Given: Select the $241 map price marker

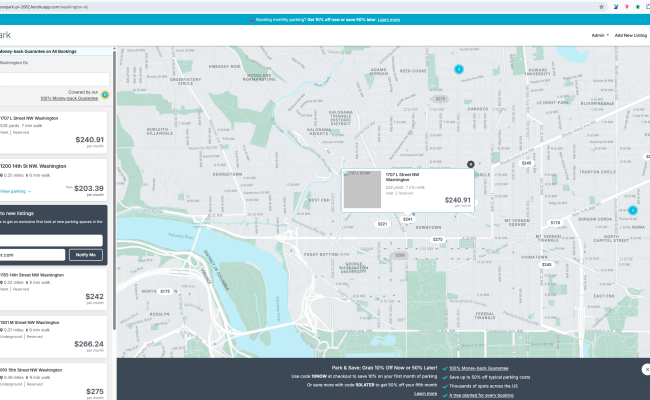Looking at the screenshot, I should coord(408,219).
